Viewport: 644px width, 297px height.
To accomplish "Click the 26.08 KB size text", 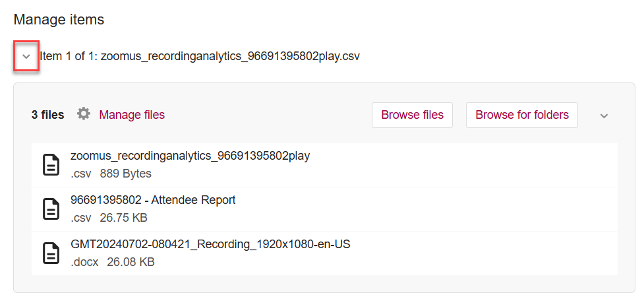I will point(131,262).
